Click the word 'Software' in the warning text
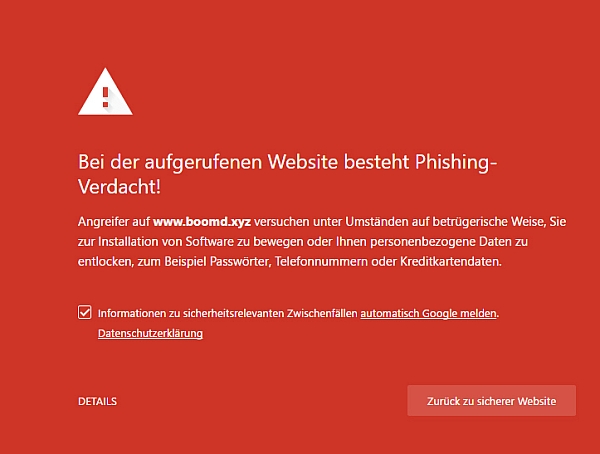 209,242
